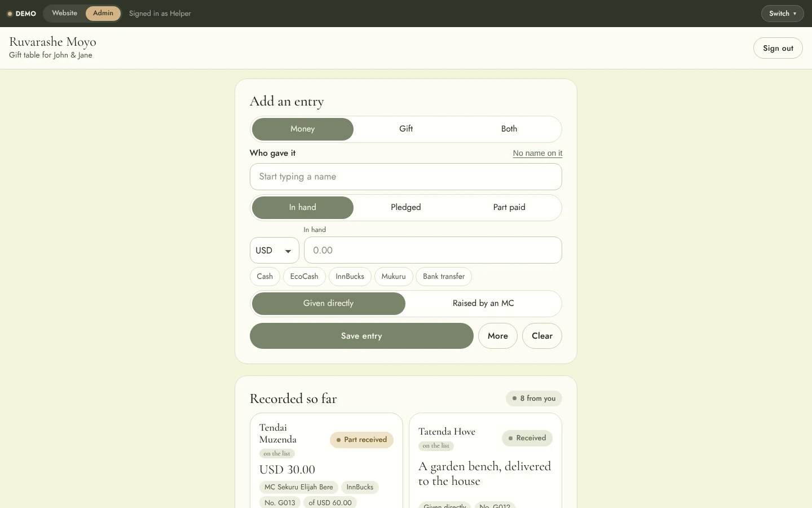Pick the EcoCash payment chip
The height and width of the screenshot is (508, 812).
304,277
